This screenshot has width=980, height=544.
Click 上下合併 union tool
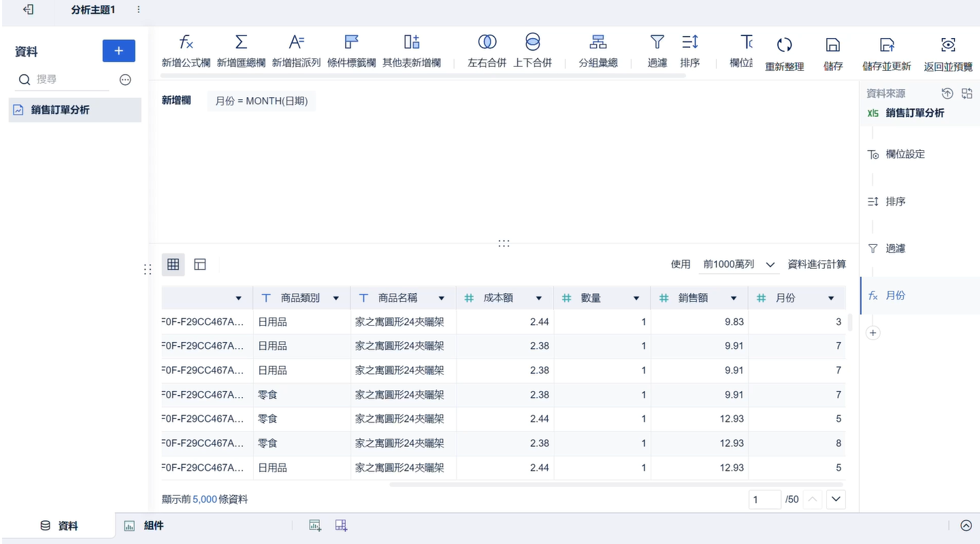pyautogui.click(x=533, y=52)
